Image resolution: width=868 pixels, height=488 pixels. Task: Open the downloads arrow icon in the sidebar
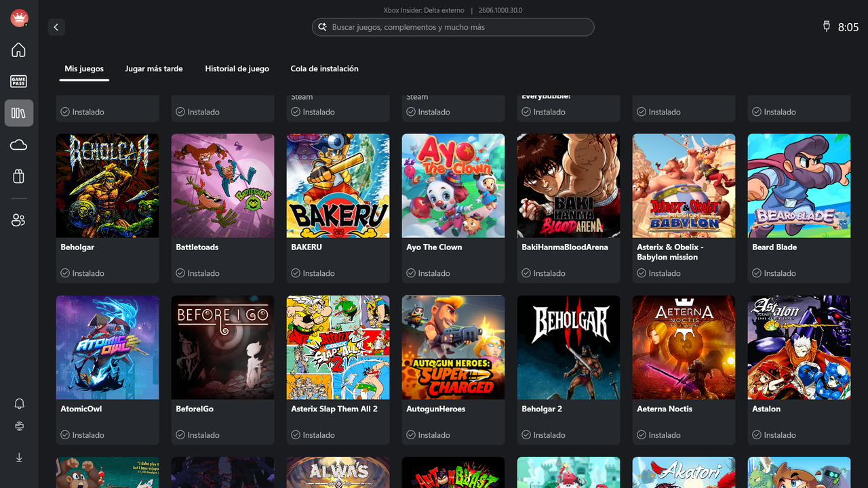(x=19, y=457)
